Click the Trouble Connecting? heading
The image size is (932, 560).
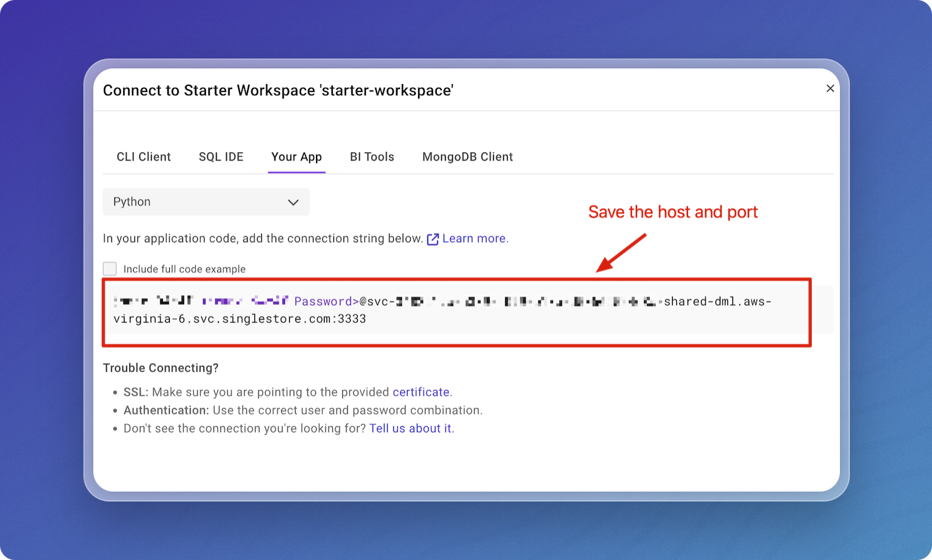click(x=161, y=368)
